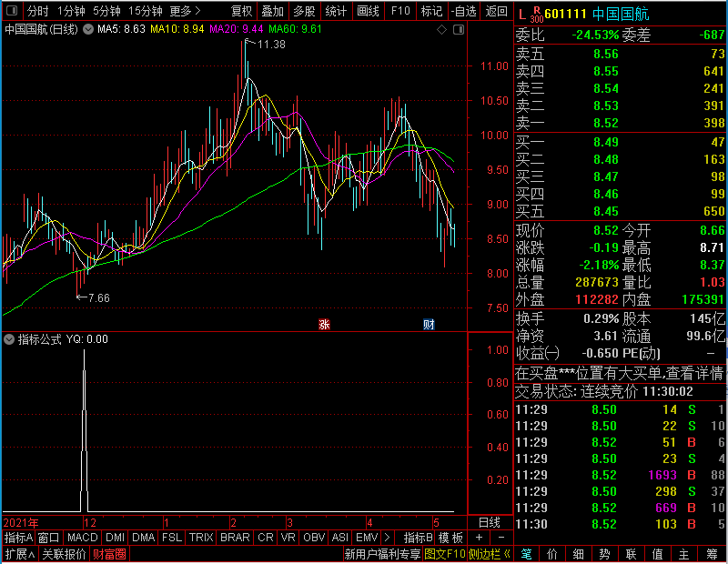The height and width of the screenshot is (564, 728).
Task: Apply the TRIX indicator
Action: [x=201, y=538]
